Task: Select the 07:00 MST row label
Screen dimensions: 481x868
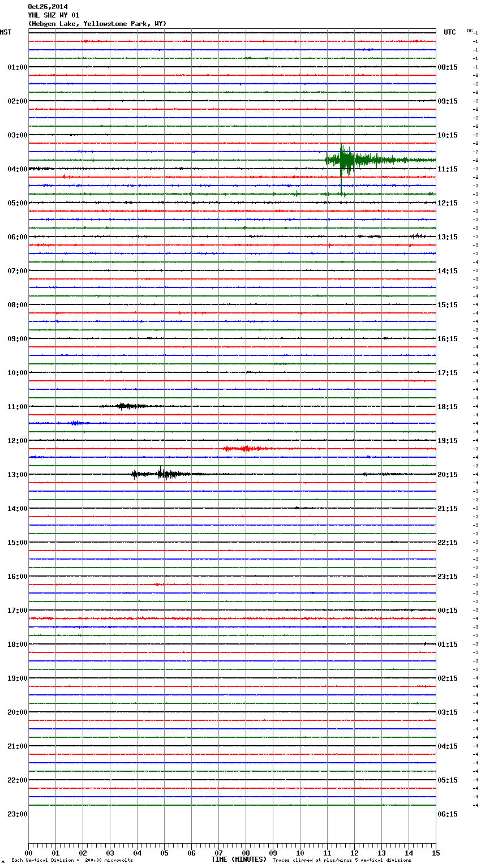Action: 18,271
